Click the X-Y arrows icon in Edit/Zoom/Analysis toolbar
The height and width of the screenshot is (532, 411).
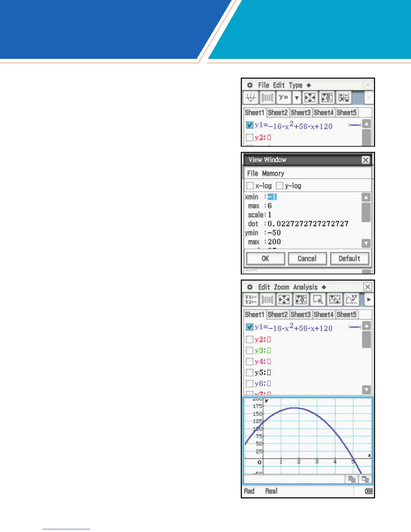(x=301, y=300)
